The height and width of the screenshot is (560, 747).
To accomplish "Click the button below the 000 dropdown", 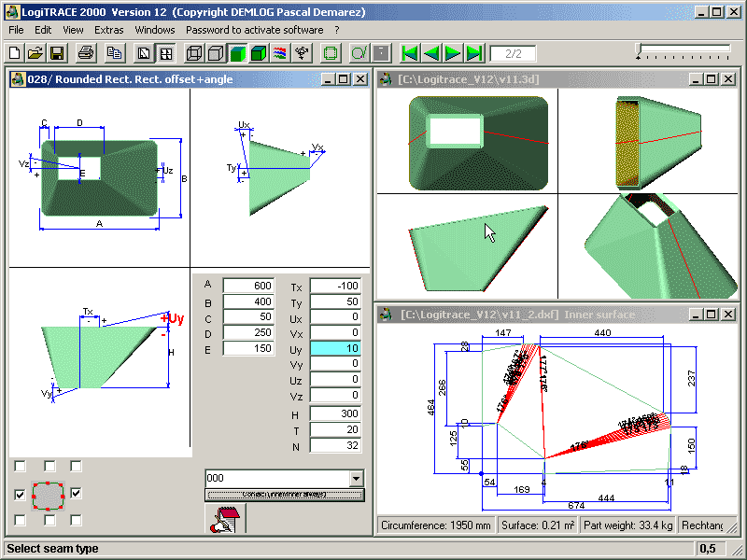I will 285,495.
